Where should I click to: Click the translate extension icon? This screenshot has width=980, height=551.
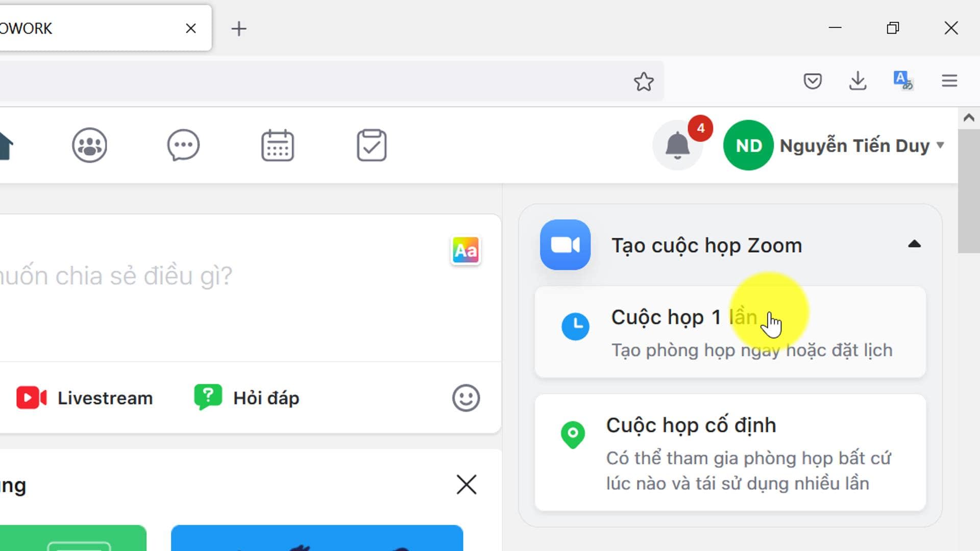tap(902, 81)
